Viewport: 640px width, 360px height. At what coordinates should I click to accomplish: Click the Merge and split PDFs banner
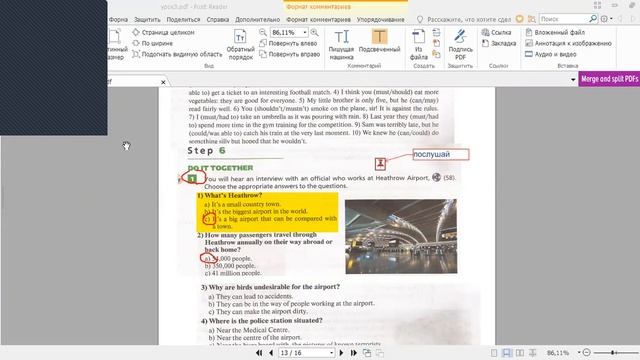click(x=609, y=79)
